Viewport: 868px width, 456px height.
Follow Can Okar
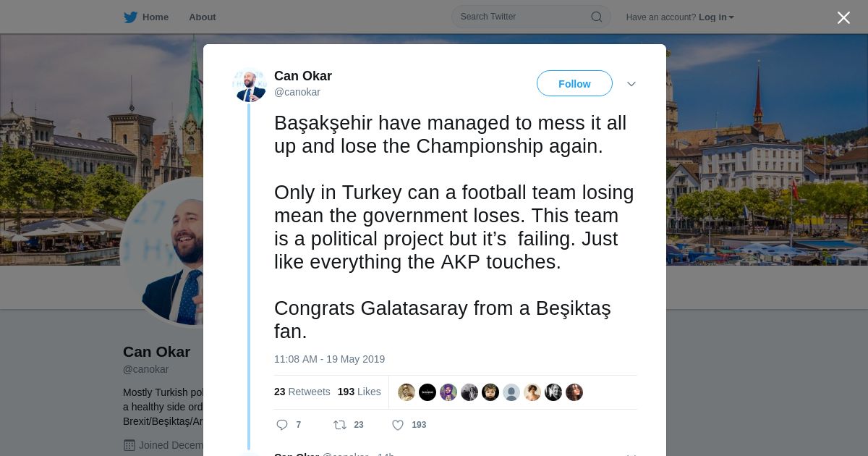click(574, 84)
